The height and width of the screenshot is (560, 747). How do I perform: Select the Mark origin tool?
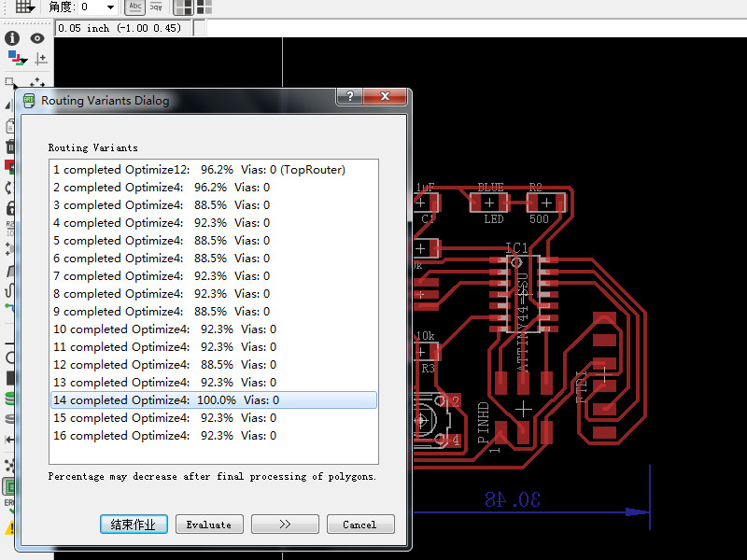(x=41, y=59)
